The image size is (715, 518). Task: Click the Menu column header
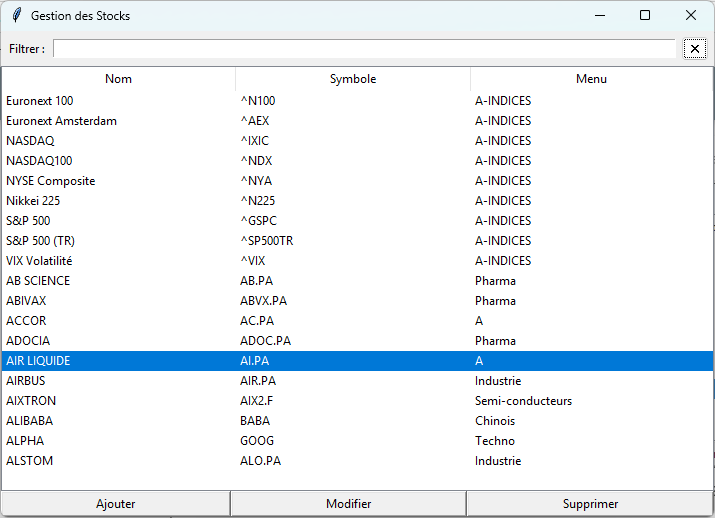click(591, 79)
